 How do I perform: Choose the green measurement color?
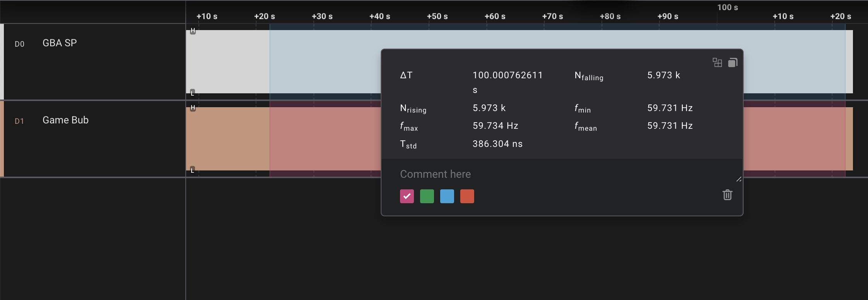pos(427,196)
